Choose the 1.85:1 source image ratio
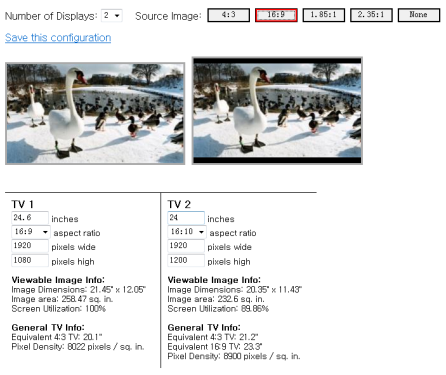 (x=324, y=15)
